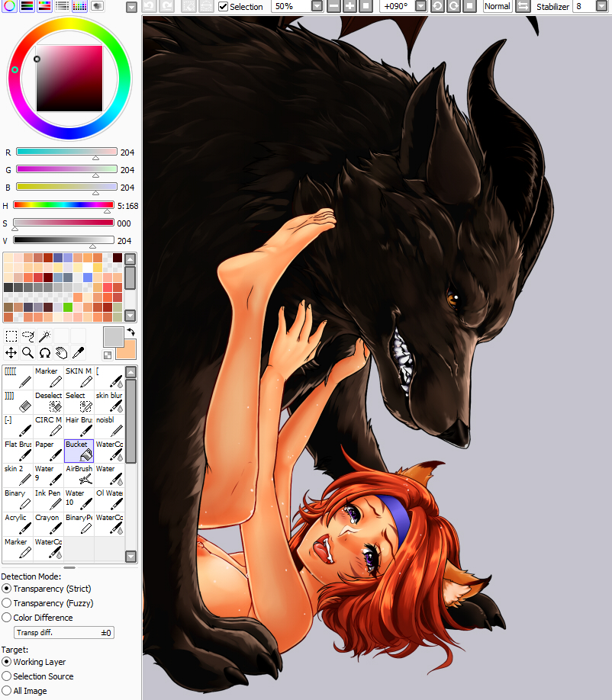Select the CIRC M pencil tool
The height and width of the screenshot is (700, 612).
click(x=48, y=426)
